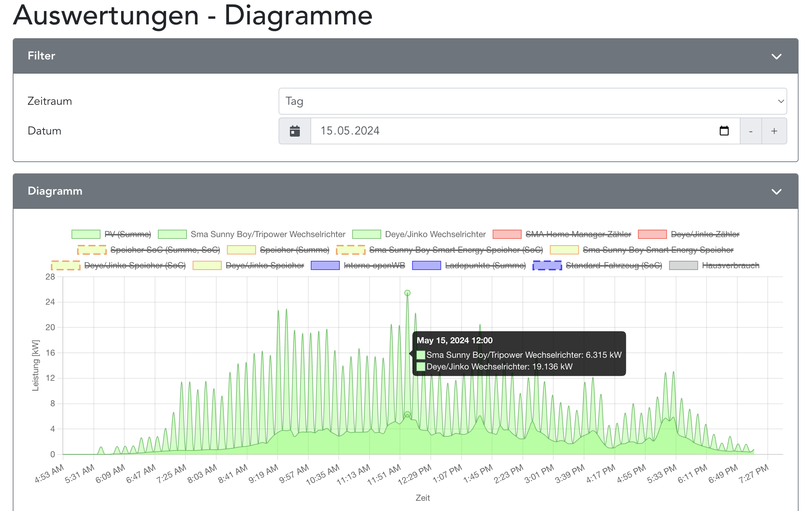The width and height of the screenshot is (812, 511).
Task: Open the native date picker icon
Action: point(724,131)
